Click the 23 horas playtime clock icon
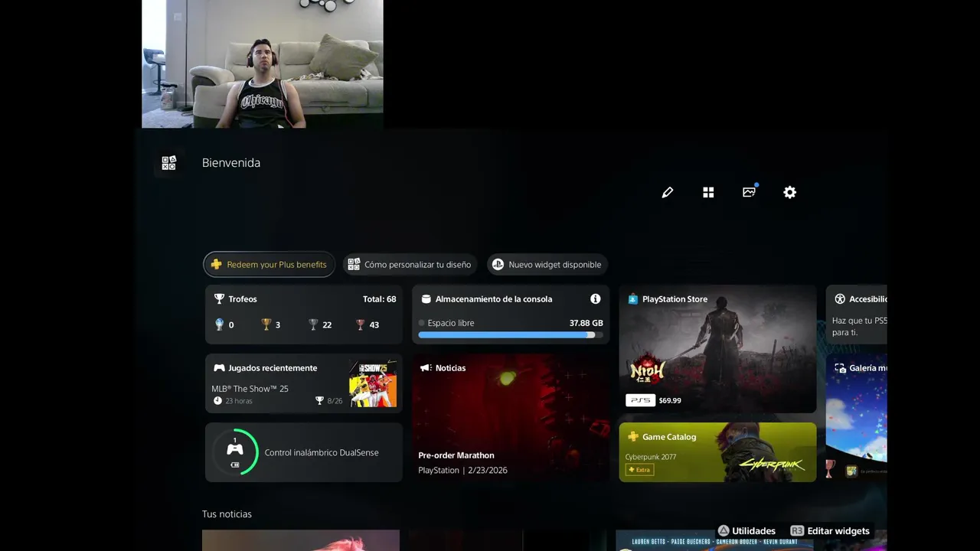Screen dimensions: 980x551 tap(217, 401)
